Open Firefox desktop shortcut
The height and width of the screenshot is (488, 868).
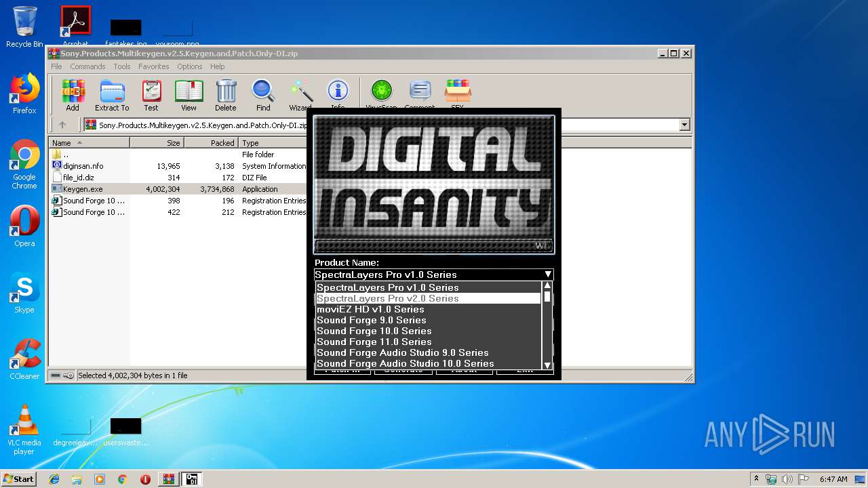pos(24,94)
